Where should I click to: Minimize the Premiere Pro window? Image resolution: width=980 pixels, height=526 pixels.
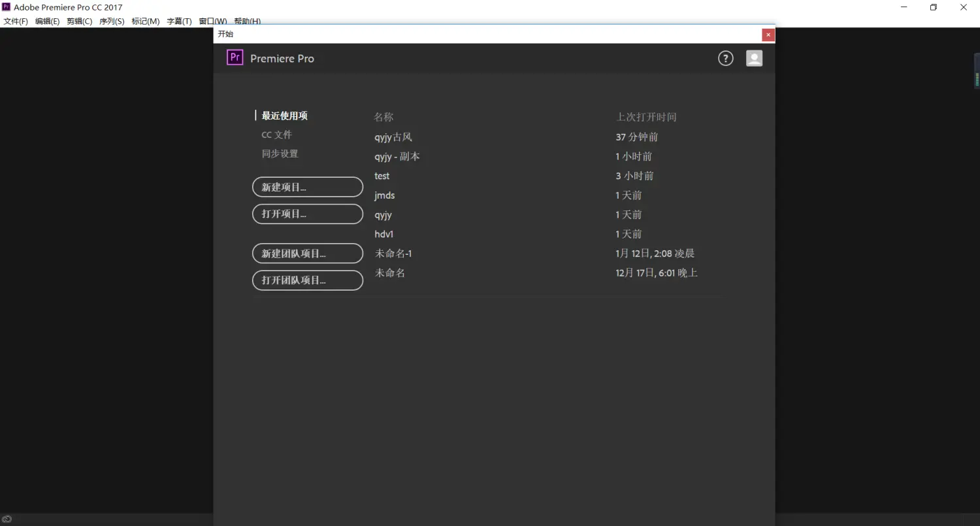pos(904,7)
